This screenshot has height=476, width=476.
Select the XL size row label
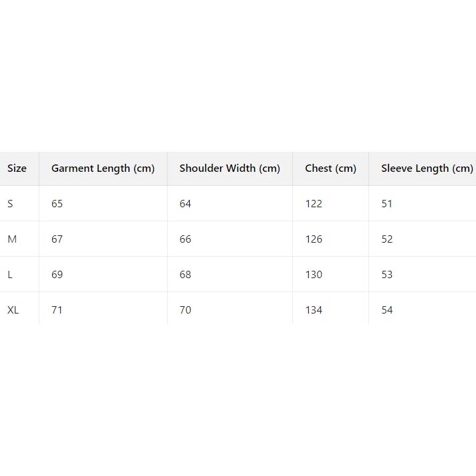[13, 310]
